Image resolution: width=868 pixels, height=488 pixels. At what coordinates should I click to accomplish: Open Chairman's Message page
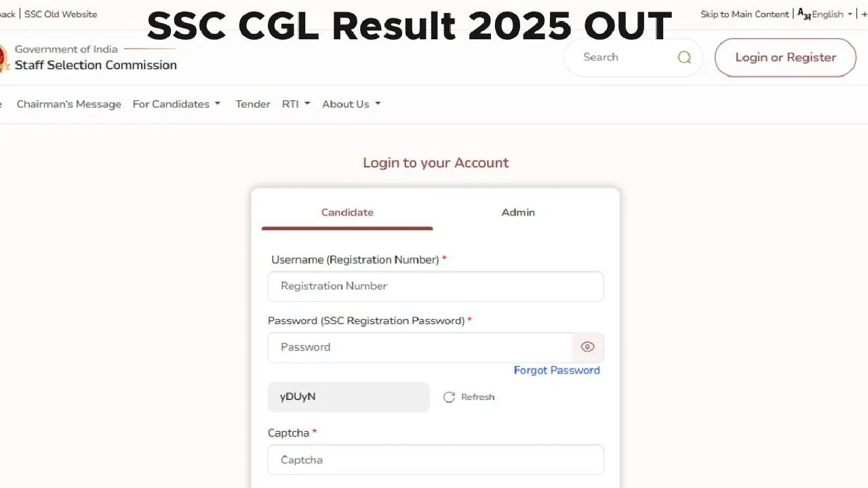point(68,104)
